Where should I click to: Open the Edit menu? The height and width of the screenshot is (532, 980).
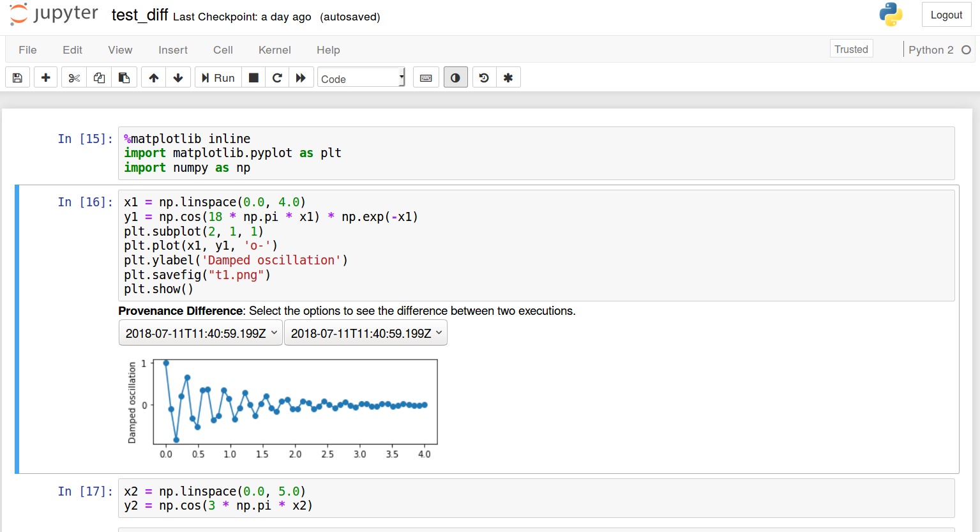point(72,50)
